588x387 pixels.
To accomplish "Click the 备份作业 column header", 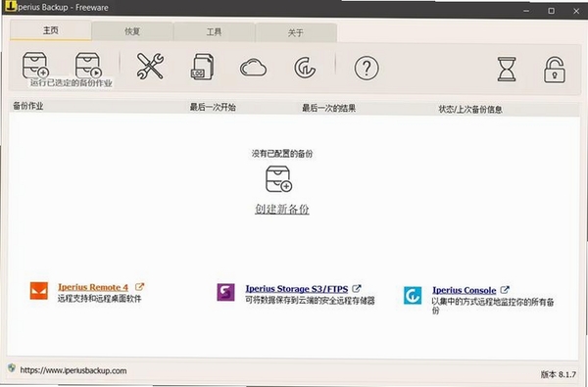I will pos(28,106).
